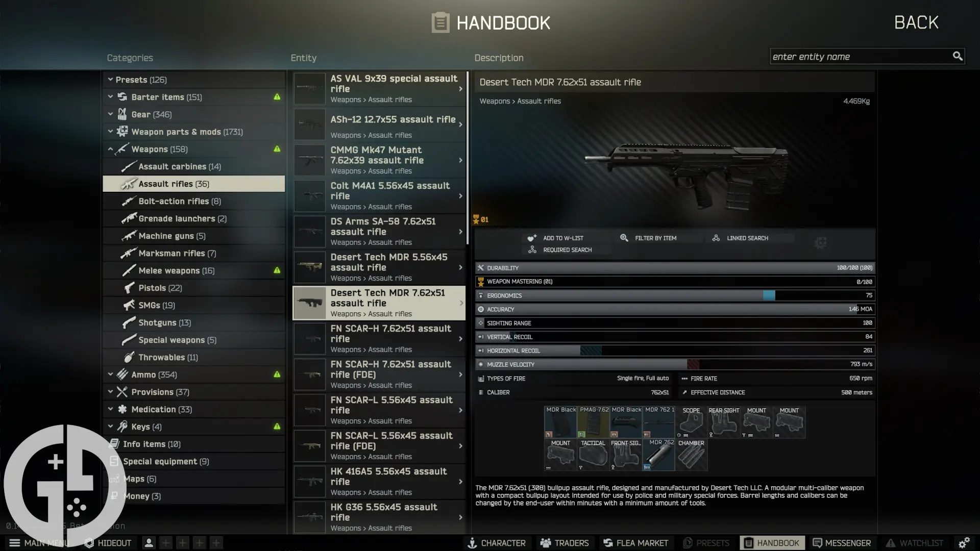Toggle Weapons category collapse in sidebar

[110, 148]
